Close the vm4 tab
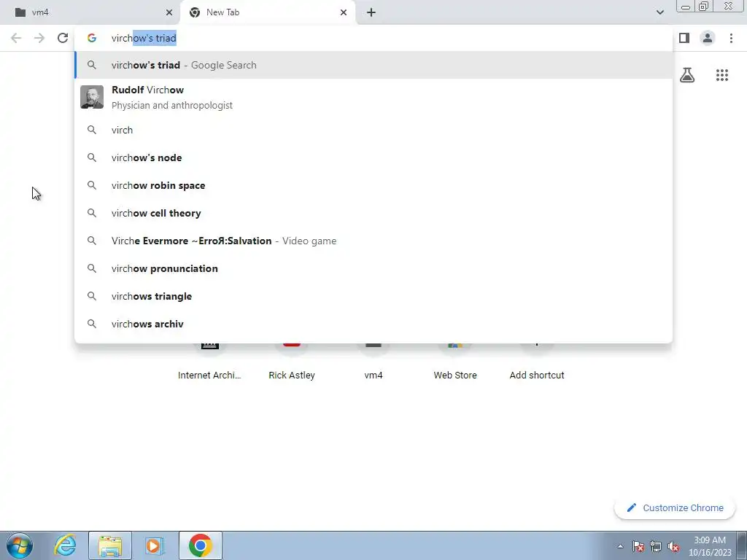This screenshot has height=560, width=747. pos(169,12)
